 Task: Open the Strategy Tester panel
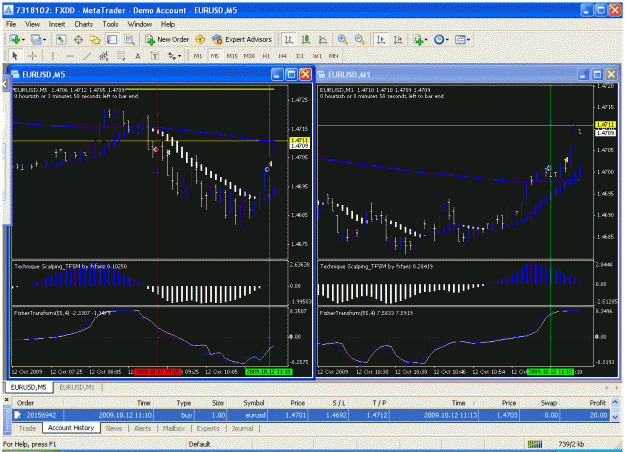[x=129, y=39]
